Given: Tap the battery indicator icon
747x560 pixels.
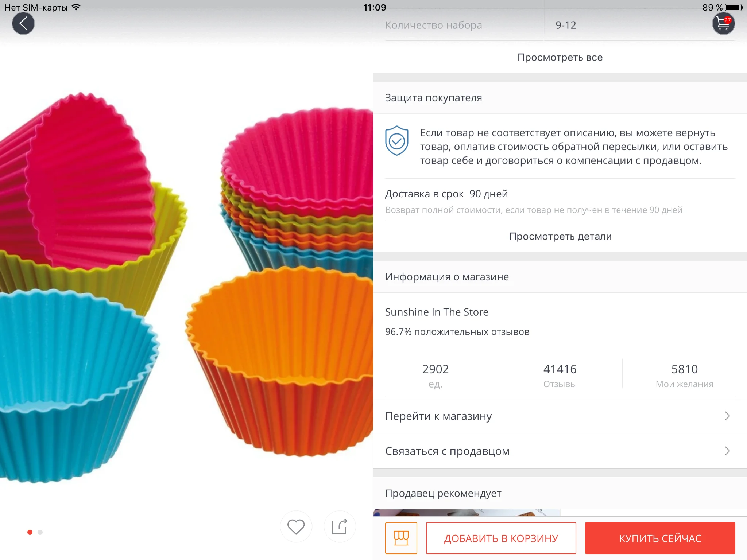Looking at the screenshot, I should [x=734, y=7].
